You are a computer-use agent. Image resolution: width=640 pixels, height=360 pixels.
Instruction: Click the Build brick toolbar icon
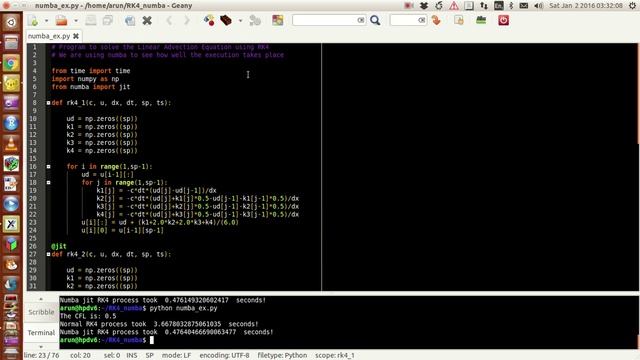tap(226, 20)
